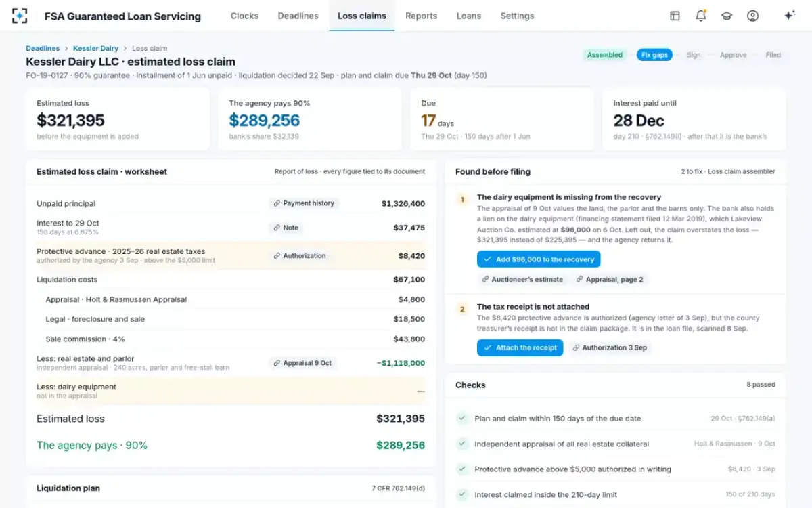This screenshot has height=508, width=812.
Task: Switch to the Deadlines tab
Action: coord(298,16)
